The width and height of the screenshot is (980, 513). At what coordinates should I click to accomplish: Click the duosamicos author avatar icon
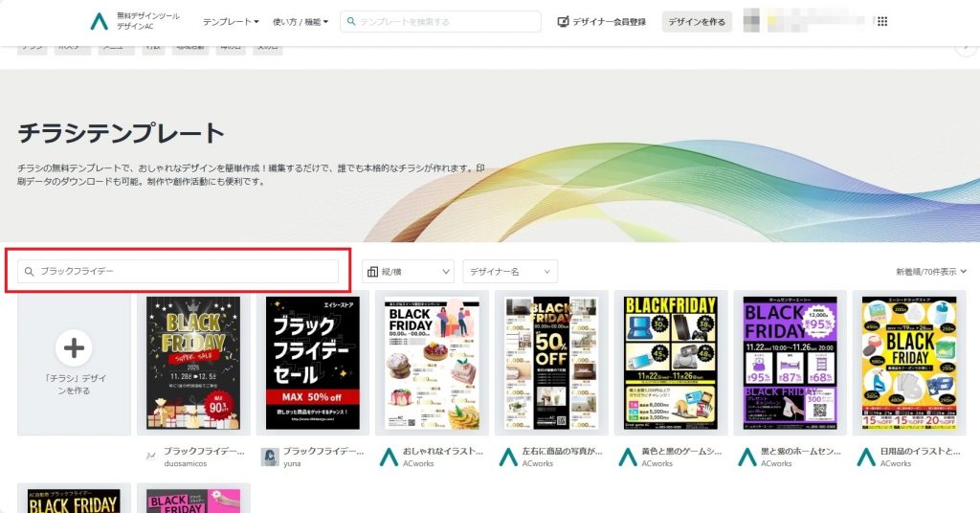click(149, 457)
